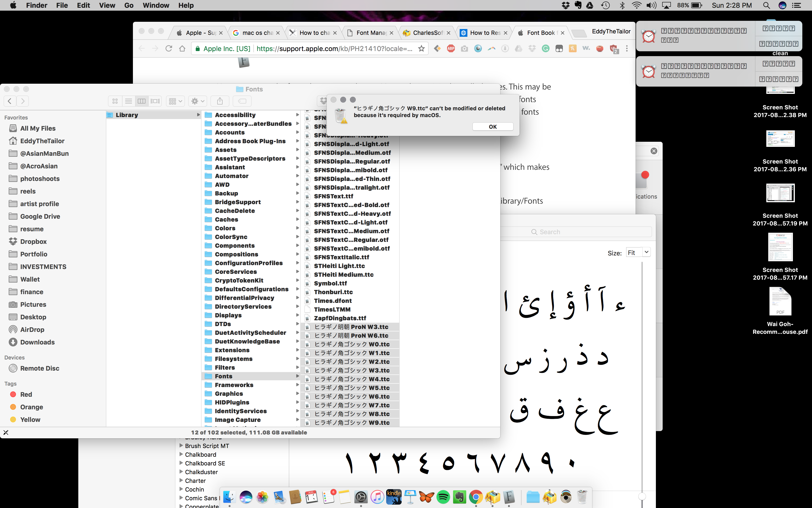
Task: Switch Finder to icon view
Action: point(115,101)
